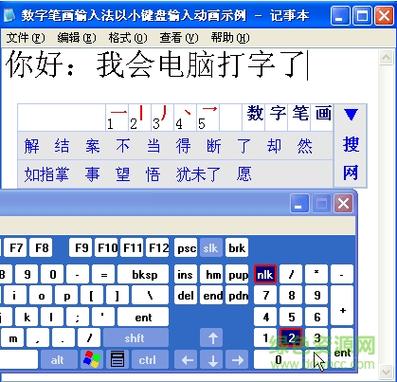
Task: Choose candidate phrase 如指掌
Action: [47, 174]
